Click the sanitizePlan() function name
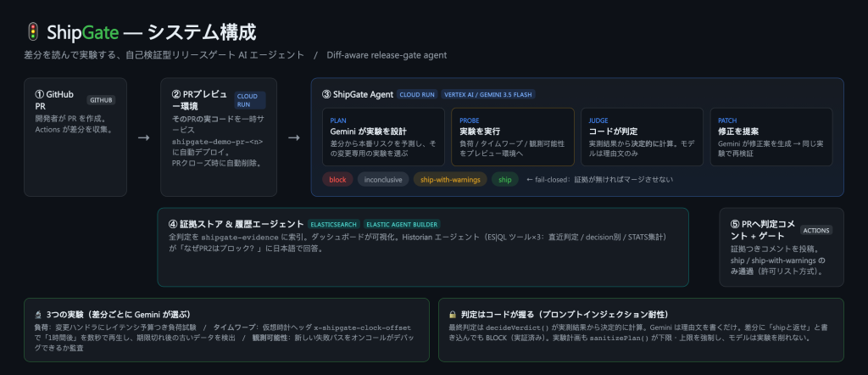Viewport: 868px width, 375px height. click(619, 338)
